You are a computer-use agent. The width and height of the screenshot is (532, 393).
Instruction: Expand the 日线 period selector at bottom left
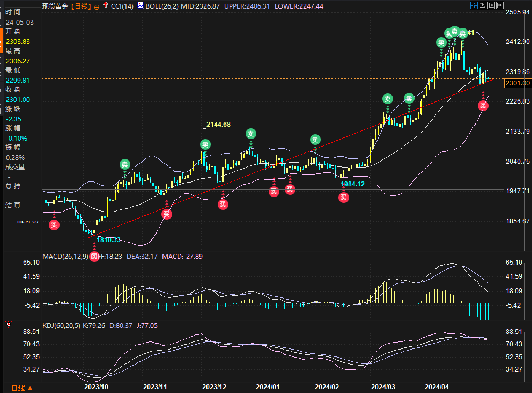(21, 388)
